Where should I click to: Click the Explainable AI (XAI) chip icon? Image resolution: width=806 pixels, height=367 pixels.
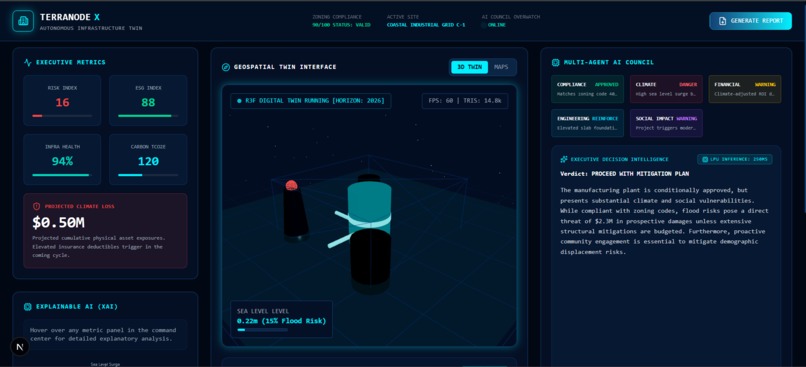pos(28,307)
